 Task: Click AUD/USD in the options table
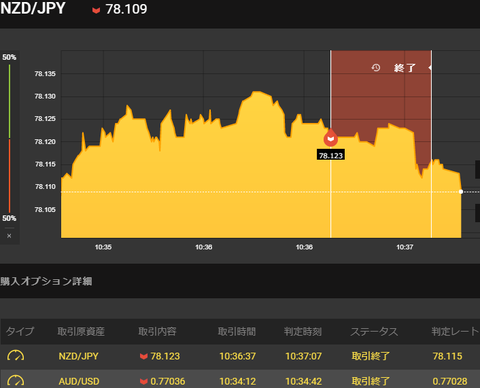tap(79, 381)
